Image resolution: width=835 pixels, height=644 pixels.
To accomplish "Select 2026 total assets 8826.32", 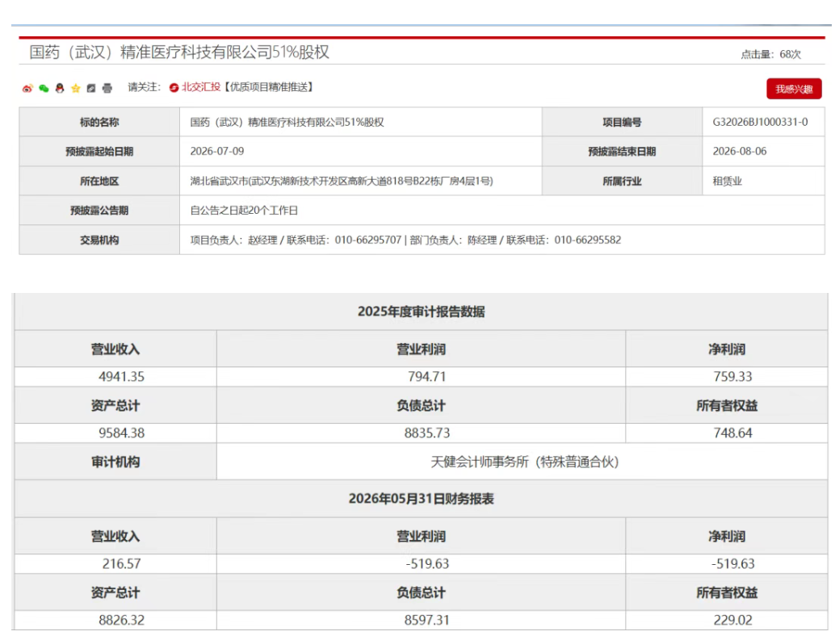I will [x=121, y=620].
